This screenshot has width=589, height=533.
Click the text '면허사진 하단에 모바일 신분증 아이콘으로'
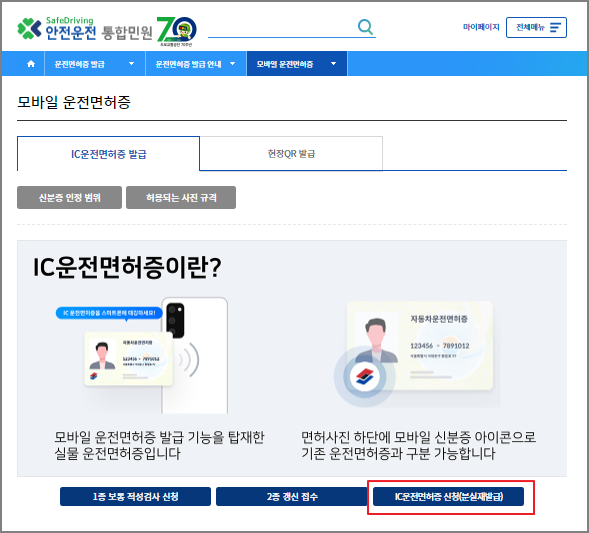point(418,437)
